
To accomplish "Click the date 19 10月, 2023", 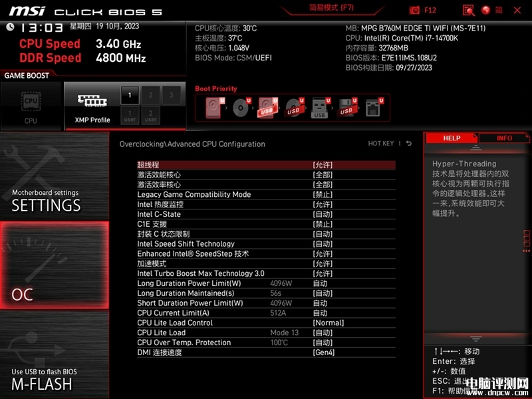I will point(118,27).
